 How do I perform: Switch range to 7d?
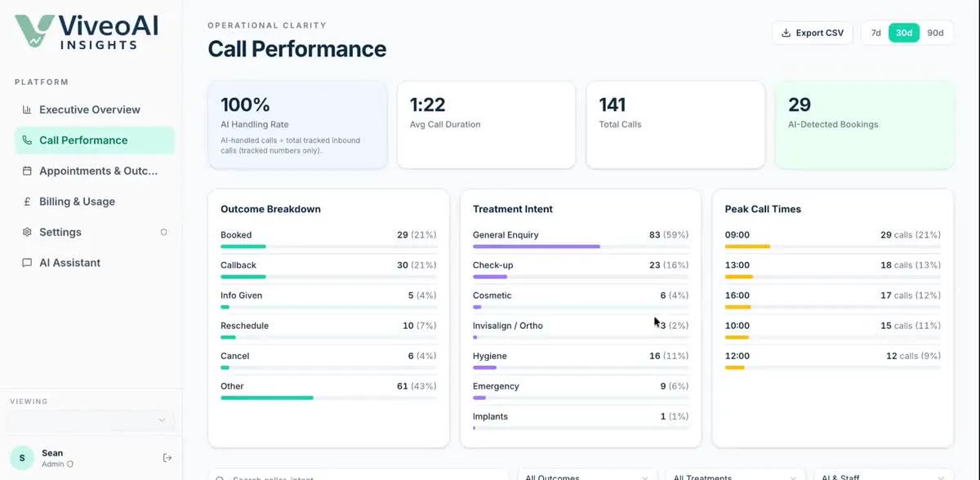(876, 33)
